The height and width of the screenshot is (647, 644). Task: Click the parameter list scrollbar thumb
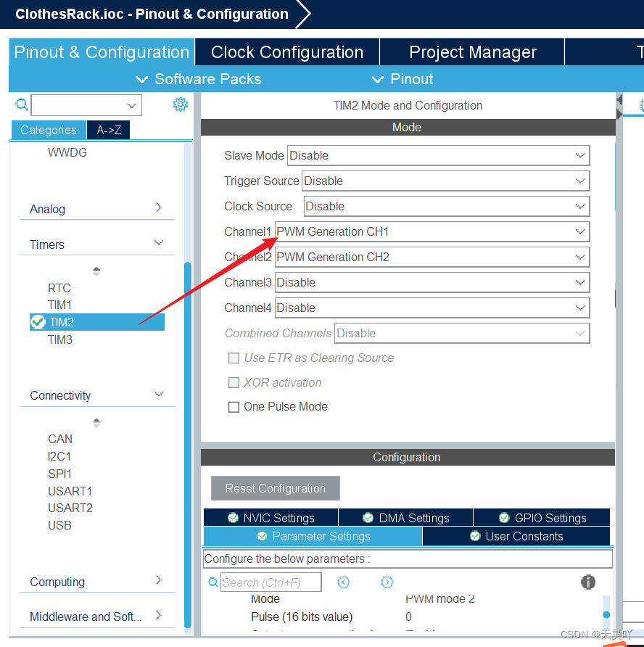606,614
